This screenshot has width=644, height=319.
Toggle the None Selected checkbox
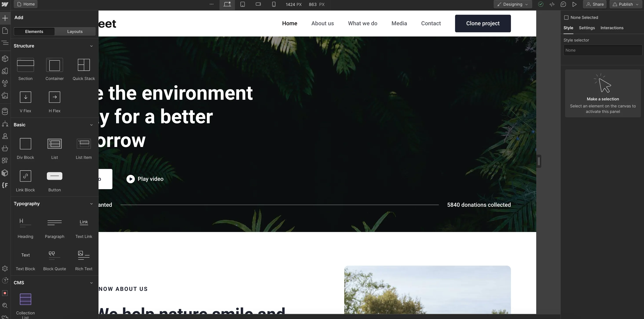(x=566, y=18)
